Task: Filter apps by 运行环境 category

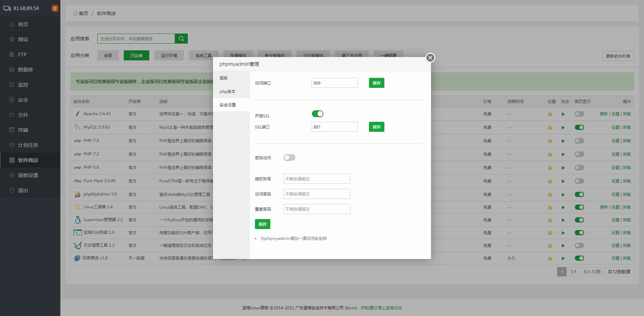Action: coord(169,55)
